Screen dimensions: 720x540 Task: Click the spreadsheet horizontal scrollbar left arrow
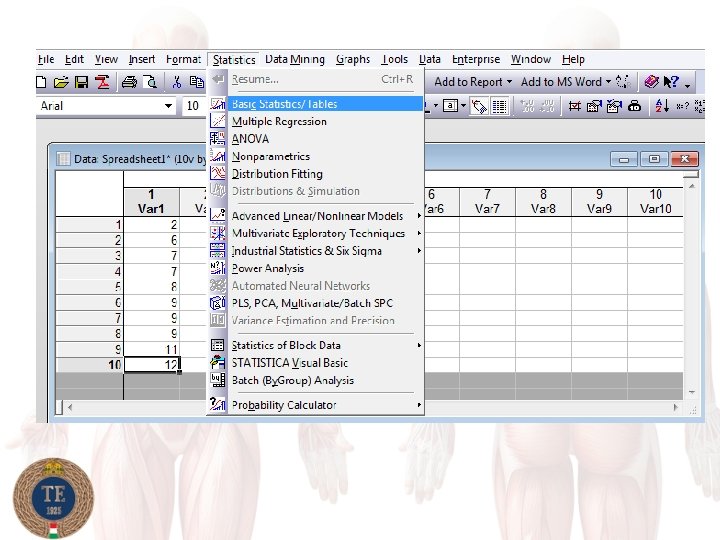(70, 407)
